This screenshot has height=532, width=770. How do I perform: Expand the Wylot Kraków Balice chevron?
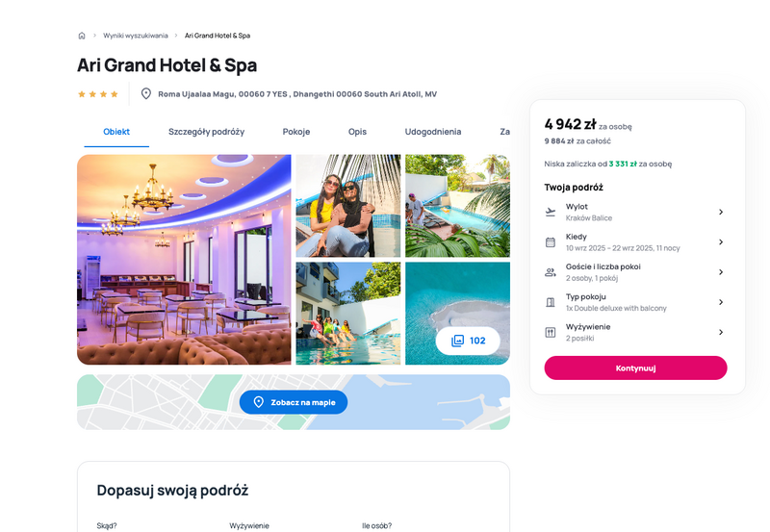[721, 212]
